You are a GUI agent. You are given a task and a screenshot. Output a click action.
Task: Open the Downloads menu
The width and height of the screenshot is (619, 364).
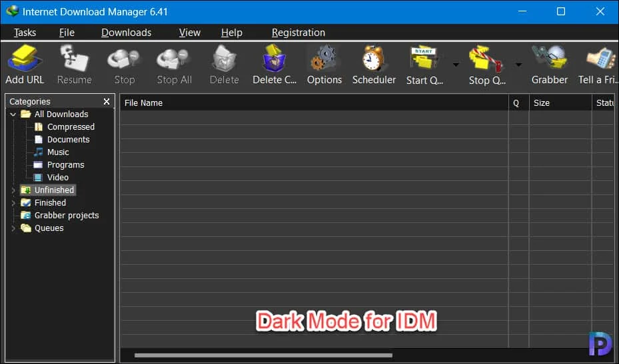(x=127, y=33)
